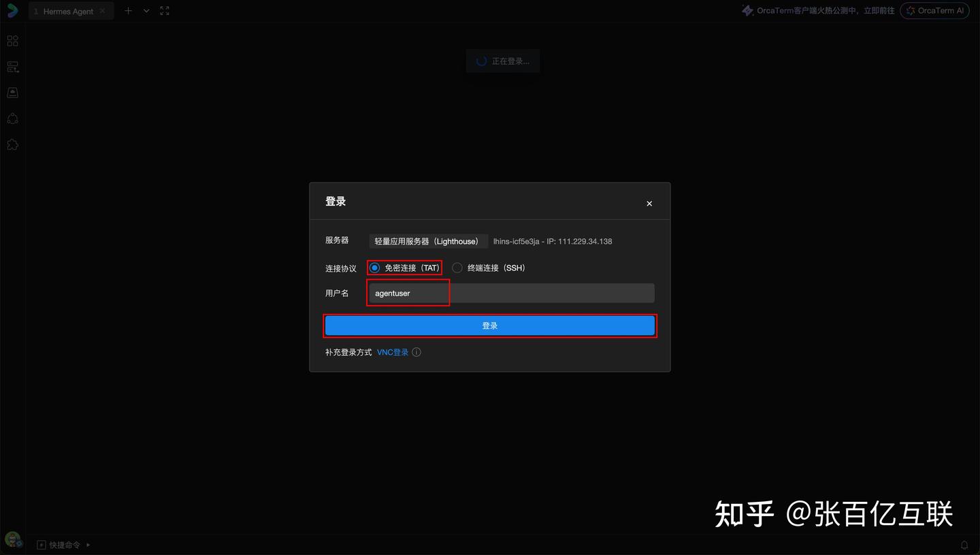Screen dimensions: 980x555
Task: Select the server list icon in the sidebar
Action: coord(12,66)
